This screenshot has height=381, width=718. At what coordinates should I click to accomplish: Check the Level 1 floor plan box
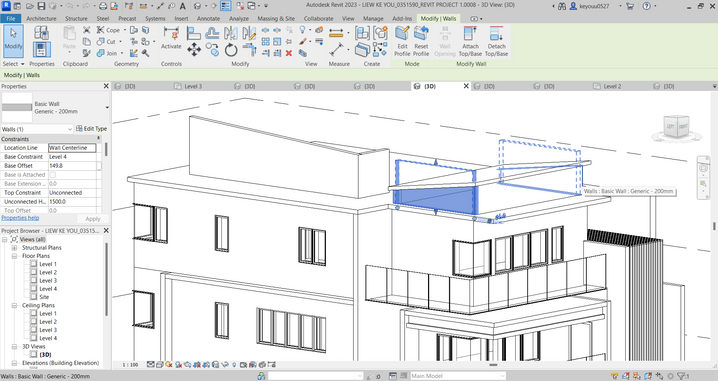pos(33,264)
